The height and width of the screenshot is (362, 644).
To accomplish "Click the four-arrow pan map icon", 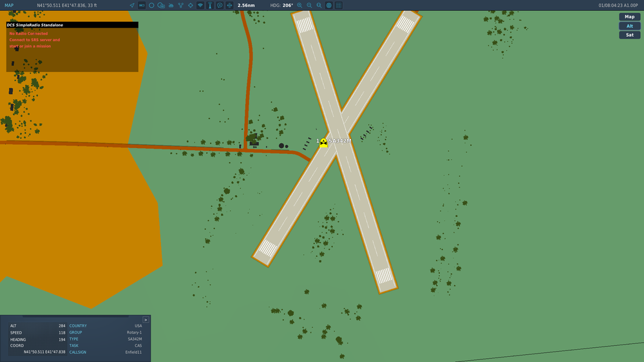I will pyautogui.click(x=230, y=5).
